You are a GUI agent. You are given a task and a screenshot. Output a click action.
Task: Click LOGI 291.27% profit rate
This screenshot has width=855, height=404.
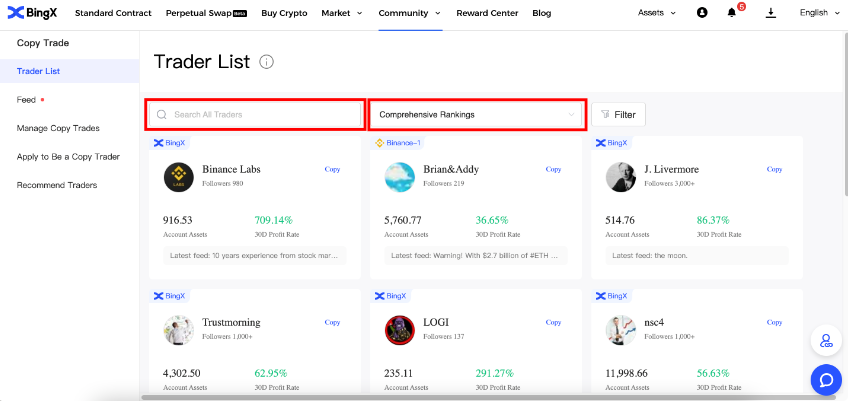point(495,373)
